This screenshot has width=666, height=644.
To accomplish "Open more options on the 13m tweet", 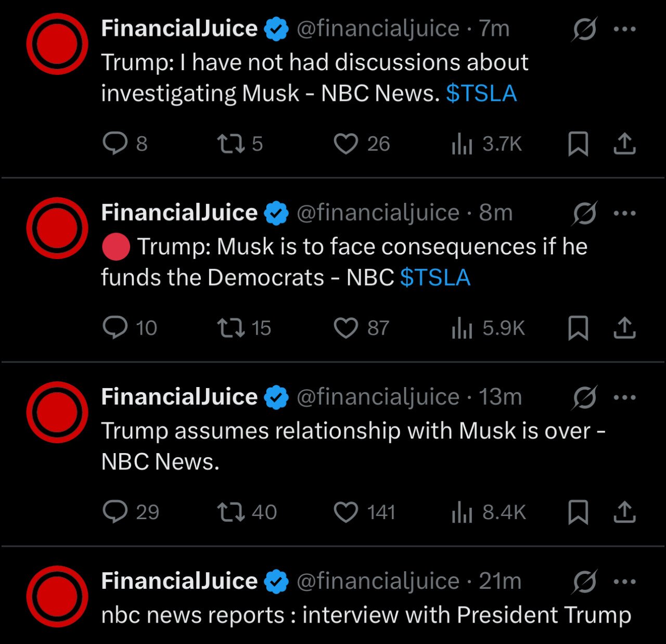I will pyautogui.click(x=624, y=397).
